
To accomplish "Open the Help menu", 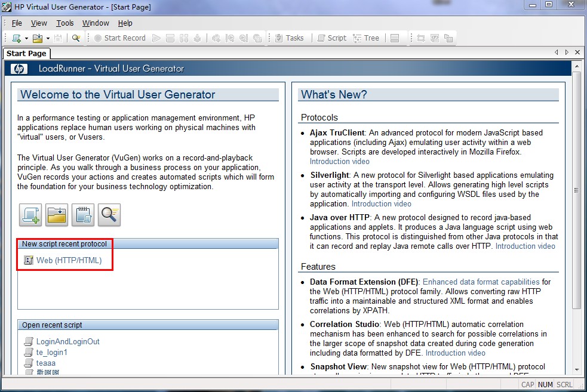I will tap(125, 23).
